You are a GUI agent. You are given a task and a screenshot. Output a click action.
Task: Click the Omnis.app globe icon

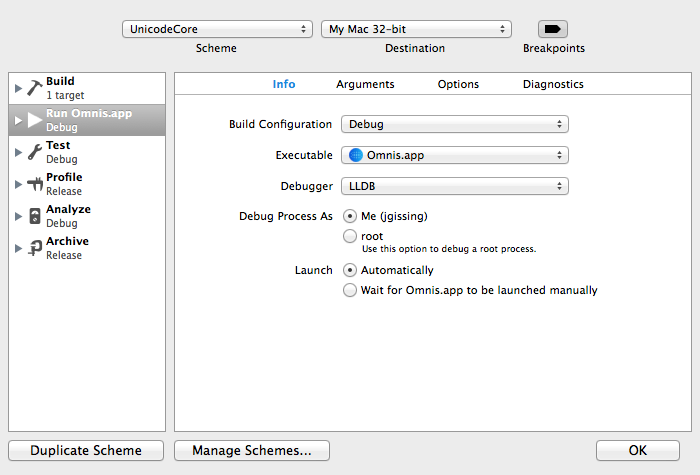coord(356,155)
